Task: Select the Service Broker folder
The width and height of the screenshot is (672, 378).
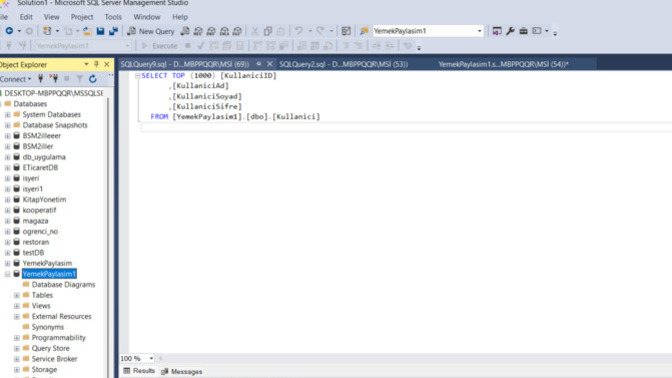Action: (54, 359)
